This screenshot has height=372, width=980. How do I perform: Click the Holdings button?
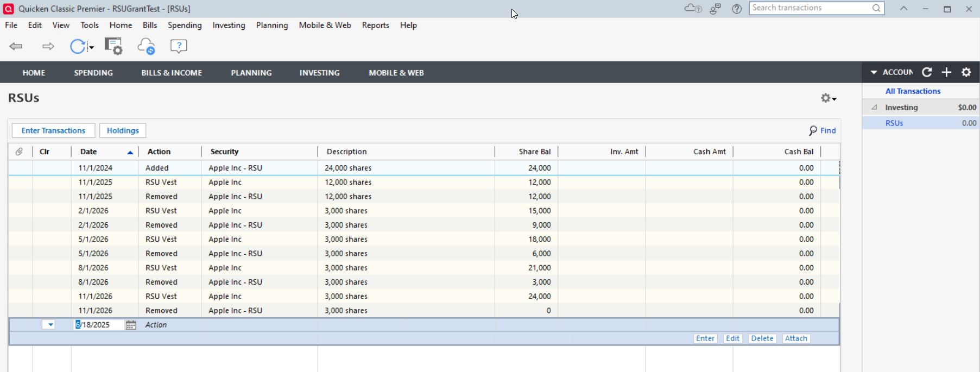pos(123,130)
